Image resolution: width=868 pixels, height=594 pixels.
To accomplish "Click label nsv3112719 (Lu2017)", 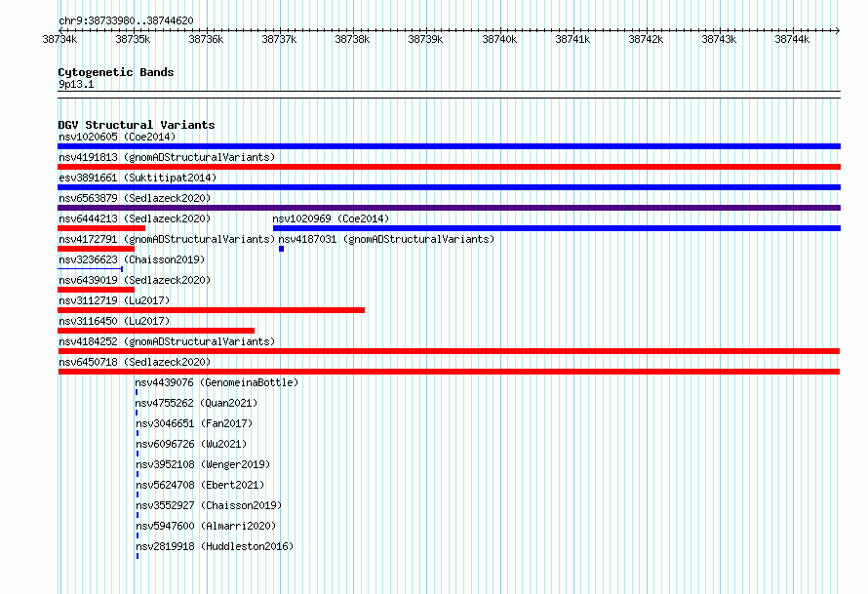I will click(114, 300).
